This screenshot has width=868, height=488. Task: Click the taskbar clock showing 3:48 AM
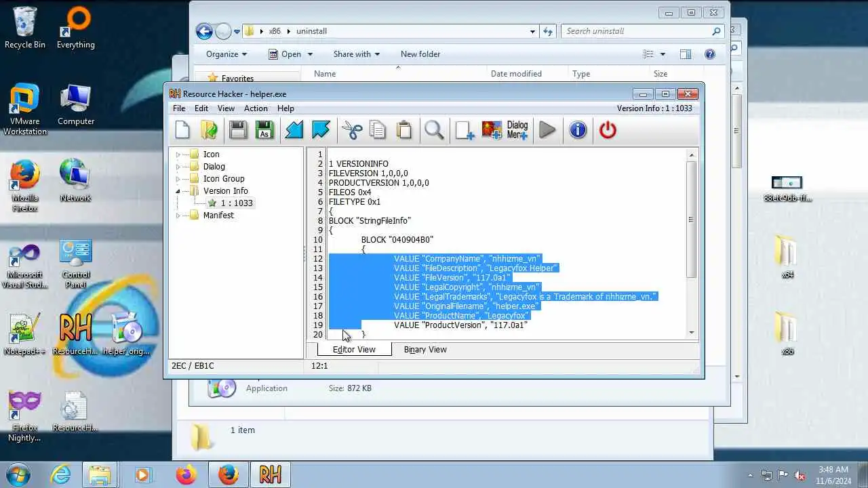[833, 474]
